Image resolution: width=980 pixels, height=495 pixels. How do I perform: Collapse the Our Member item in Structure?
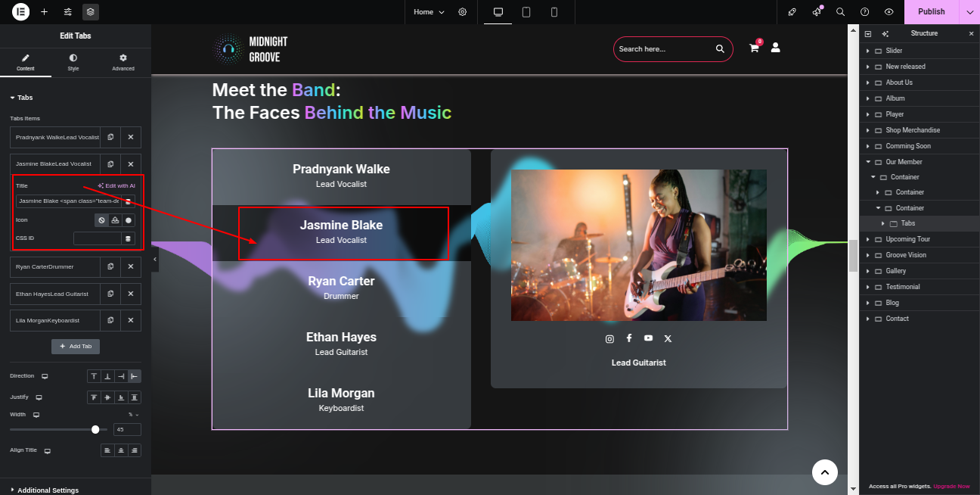pos(868,162)
